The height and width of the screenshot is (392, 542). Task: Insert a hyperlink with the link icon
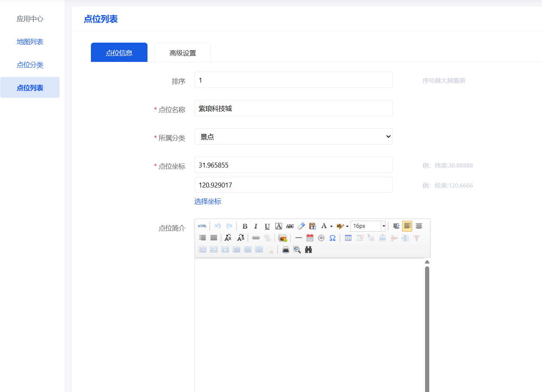(x=256, y=238)
